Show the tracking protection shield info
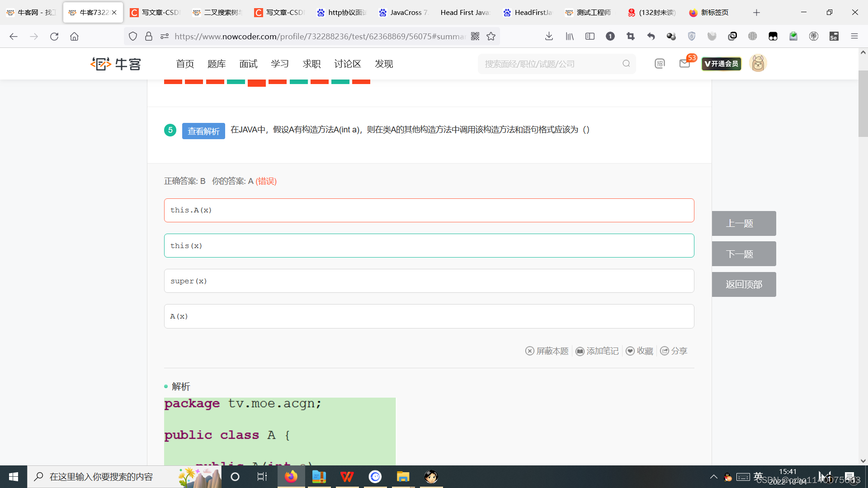The width and height of the screenshot is (868, 488). (x=133, y=36)
